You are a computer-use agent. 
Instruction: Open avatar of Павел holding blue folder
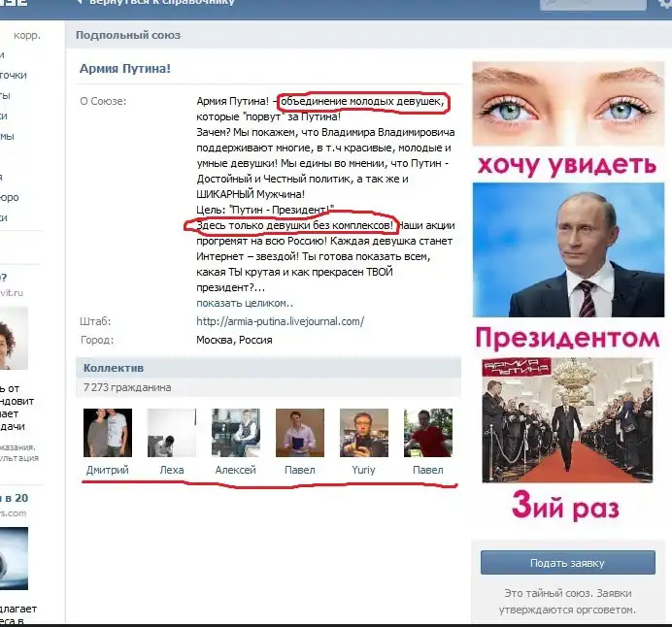299,433
